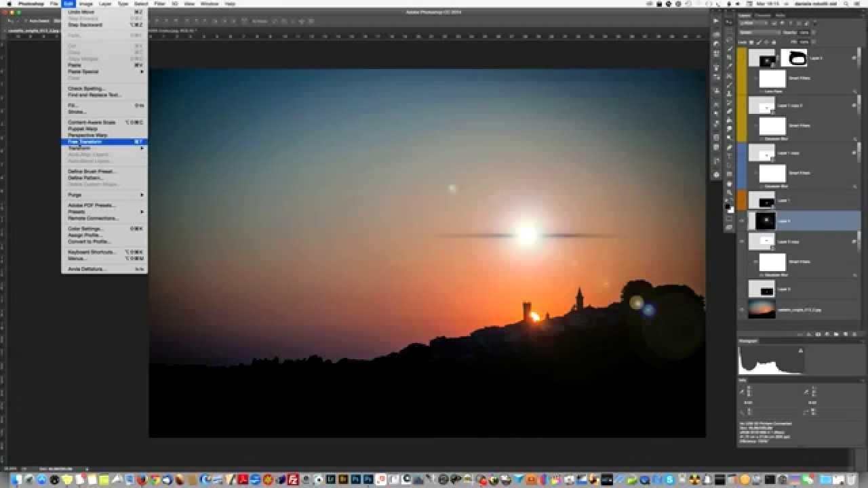Viewport: 868px width, 488px height.
Task: Open the Fill value dropdown in Layers
Action: [813, 41]
